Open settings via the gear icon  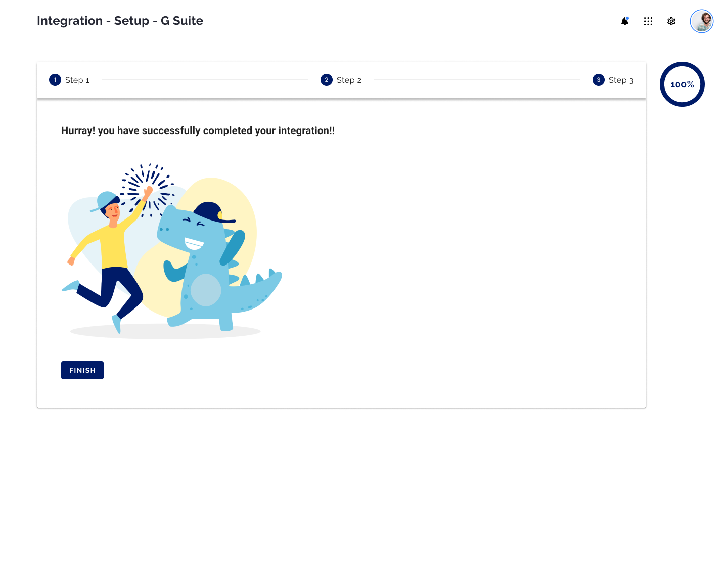click(671, 21)
